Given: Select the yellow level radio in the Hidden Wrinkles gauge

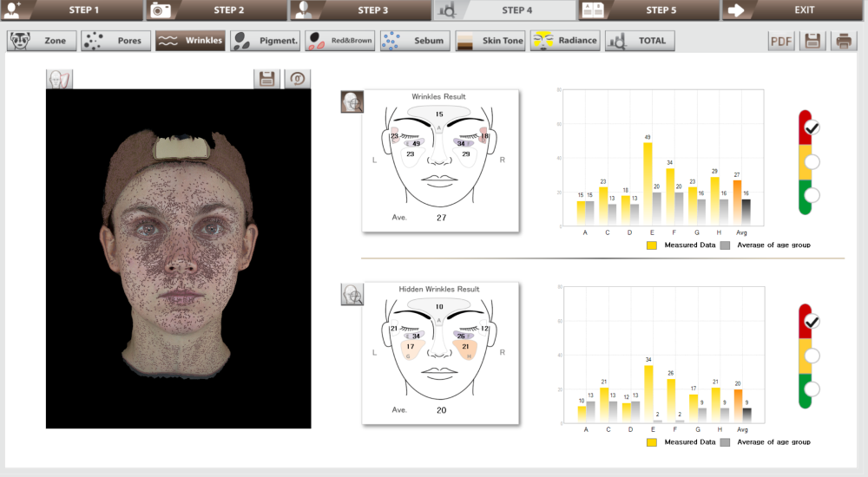Looking at the screenshot, I should pyautogui.click(x=812, y=355).
